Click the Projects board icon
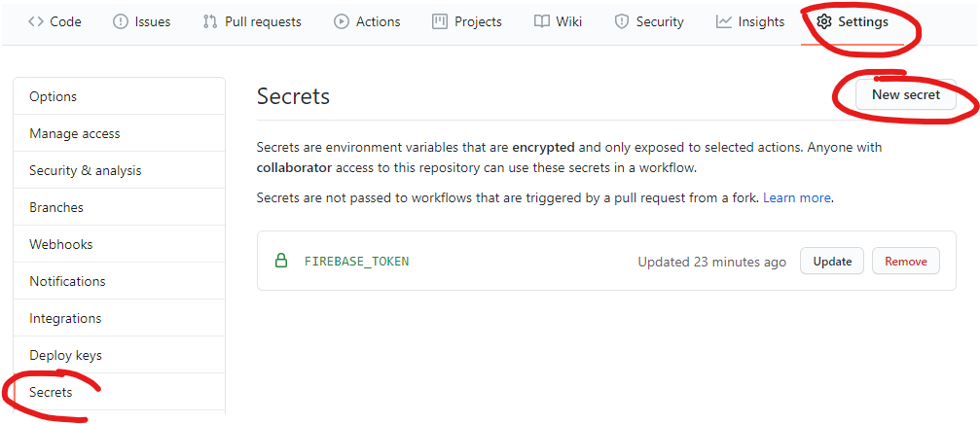 (440, 21)
